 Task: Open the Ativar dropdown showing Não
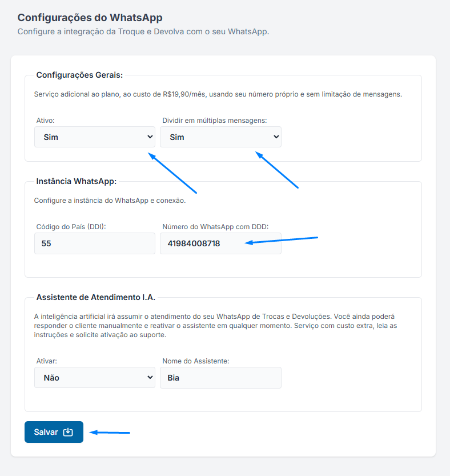point(95,377)
